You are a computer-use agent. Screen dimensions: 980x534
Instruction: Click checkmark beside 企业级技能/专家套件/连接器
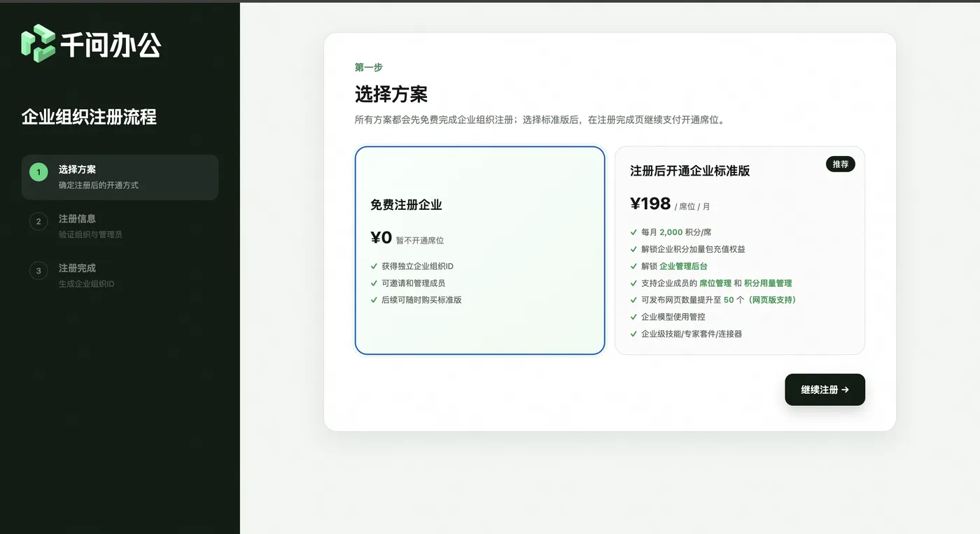point(633,334)
